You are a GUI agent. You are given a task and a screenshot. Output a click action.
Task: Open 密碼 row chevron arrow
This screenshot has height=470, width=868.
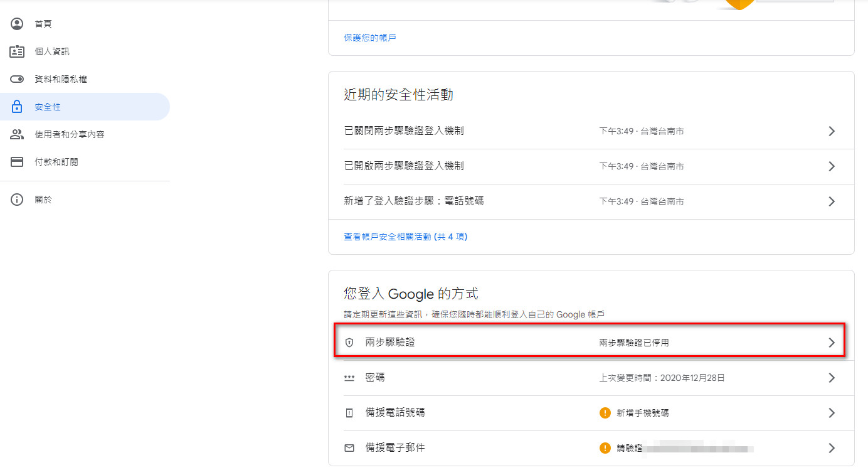click(x=832, y=378)
